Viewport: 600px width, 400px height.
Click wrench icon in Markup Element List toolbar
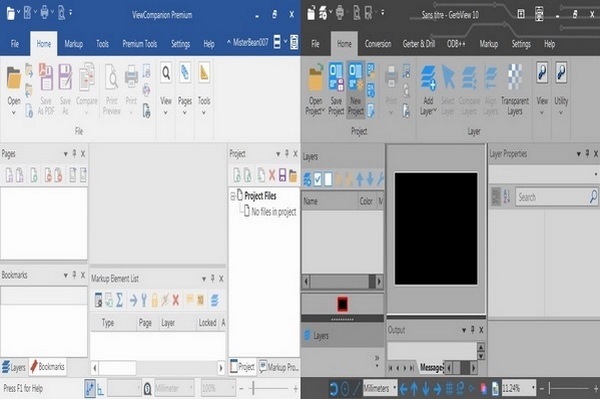point(144,300)
